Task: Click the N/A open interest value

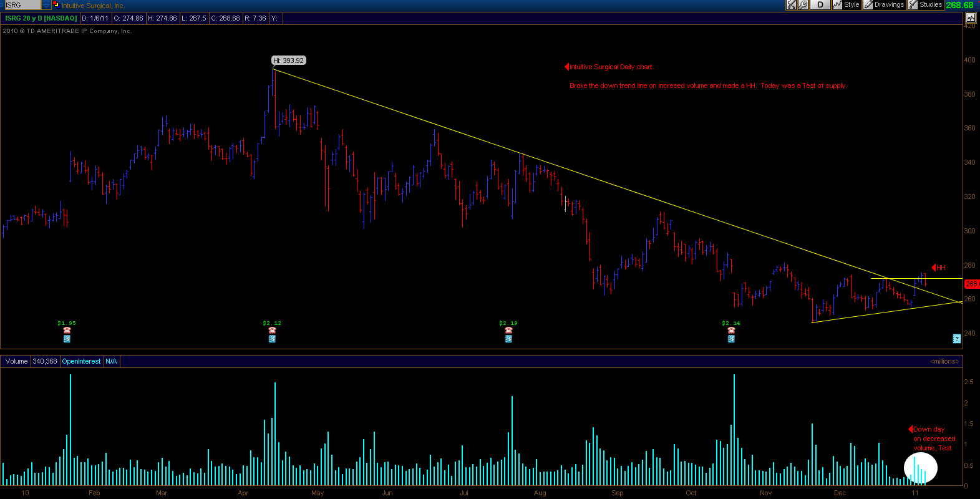Action: (x=111, y=361)
